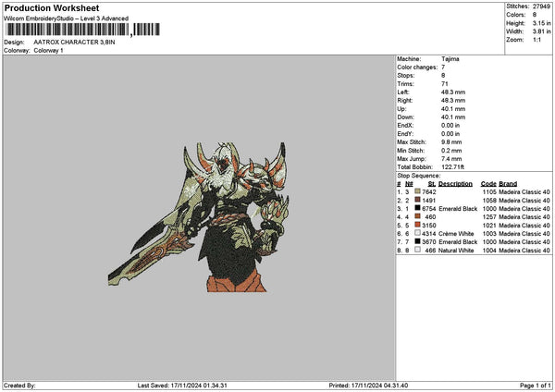The height and width of the screenshot is (392, 555).
Task: Select the Natural White color swatch
Action: (x=419, y=250)
